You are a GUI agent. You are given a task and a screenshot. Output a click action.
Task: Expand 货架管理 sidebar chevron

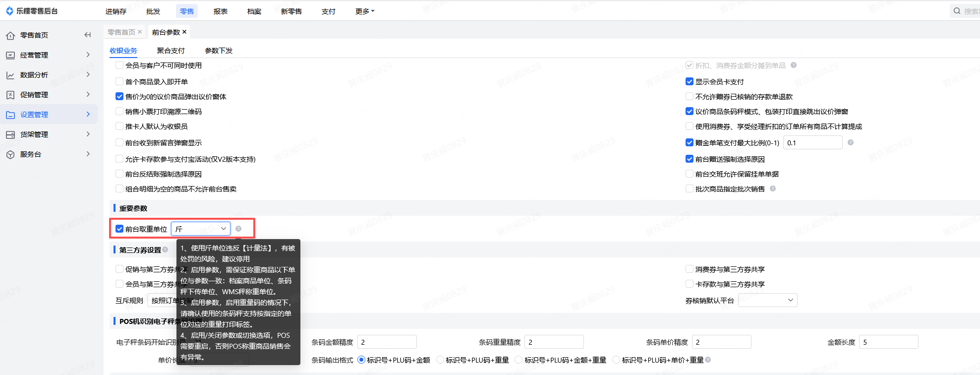[x=88, y=134]
